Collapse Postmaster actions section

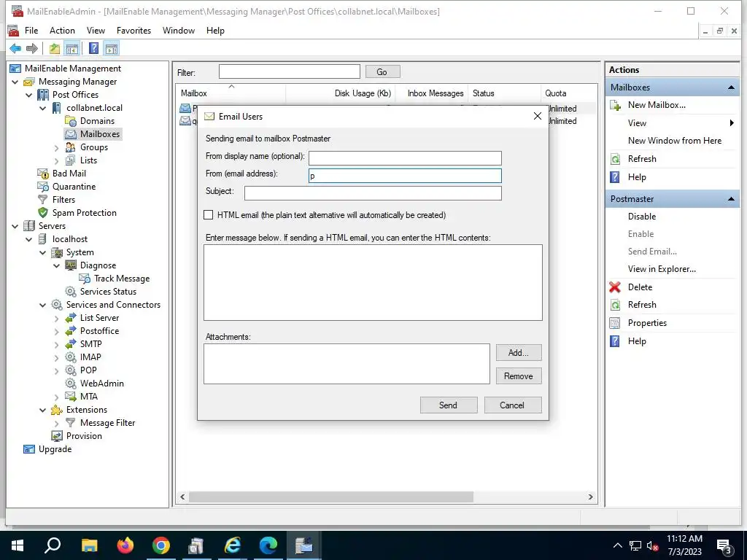731,199
